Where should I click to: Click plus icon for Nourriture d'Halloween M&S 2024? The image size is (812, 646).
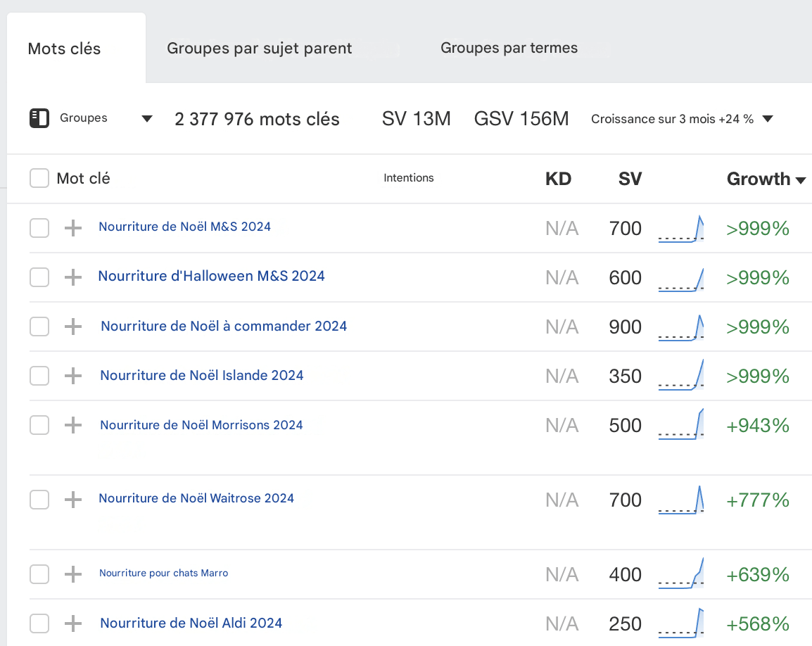coord(73,277)
